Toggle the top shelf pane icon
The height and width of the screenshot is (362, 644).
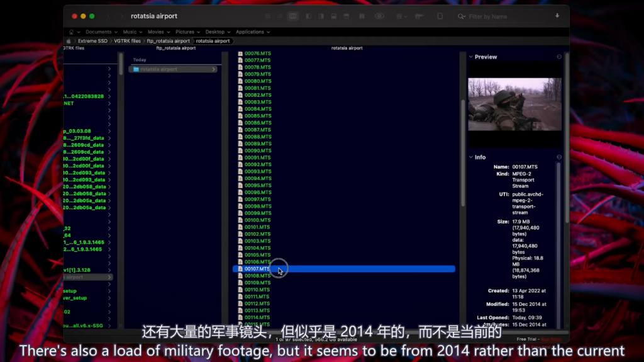[347, 16]
